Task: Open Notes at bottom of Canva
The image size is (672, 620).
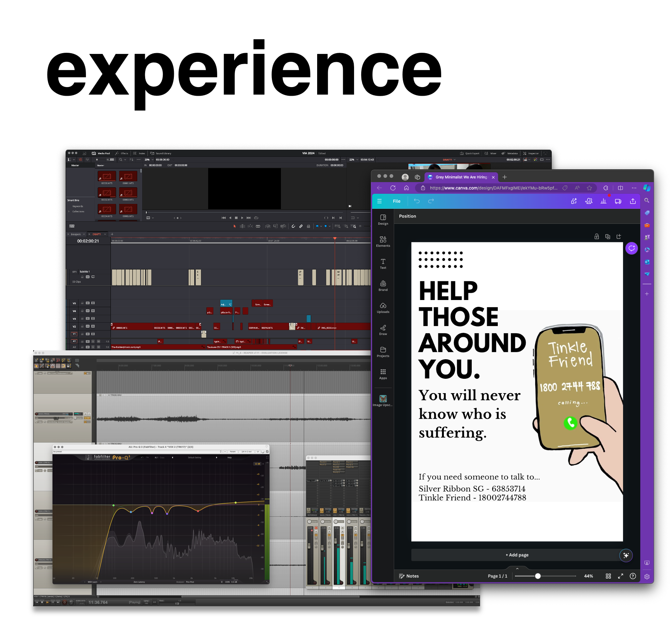Action: point(409,576)
